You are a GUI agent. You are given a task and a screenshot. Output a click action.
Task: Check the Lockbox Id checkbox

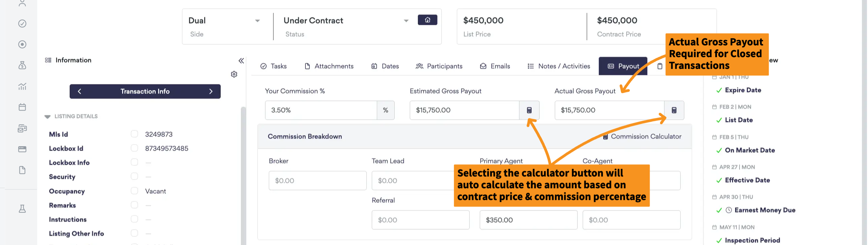click(x=135, y=148)
